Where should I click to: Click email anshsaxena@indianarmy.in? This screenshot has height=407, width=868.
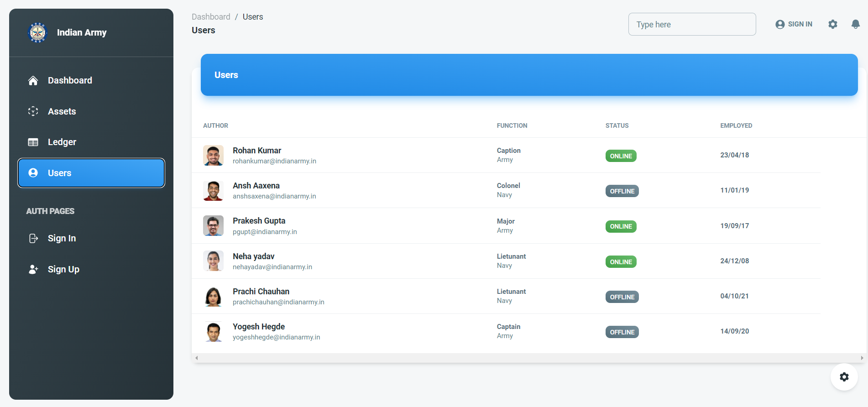click(x=274, y=196)
